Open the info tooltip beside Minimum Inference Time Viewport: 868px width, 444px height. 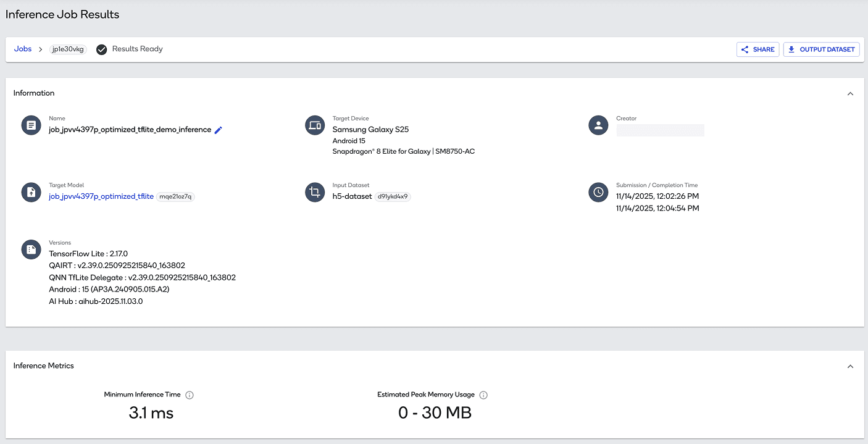[190, 395]
